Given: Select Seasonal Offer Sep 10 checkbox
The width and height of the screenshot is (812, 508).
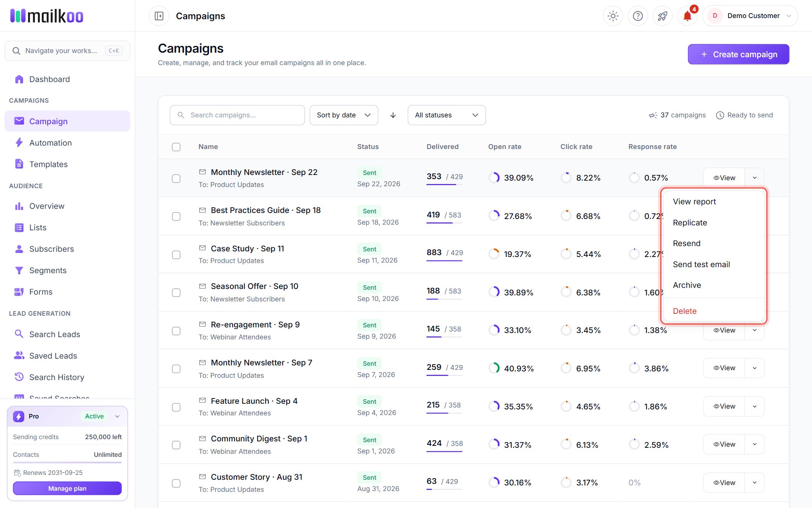Looking at the screenshot, I should 176,292.
